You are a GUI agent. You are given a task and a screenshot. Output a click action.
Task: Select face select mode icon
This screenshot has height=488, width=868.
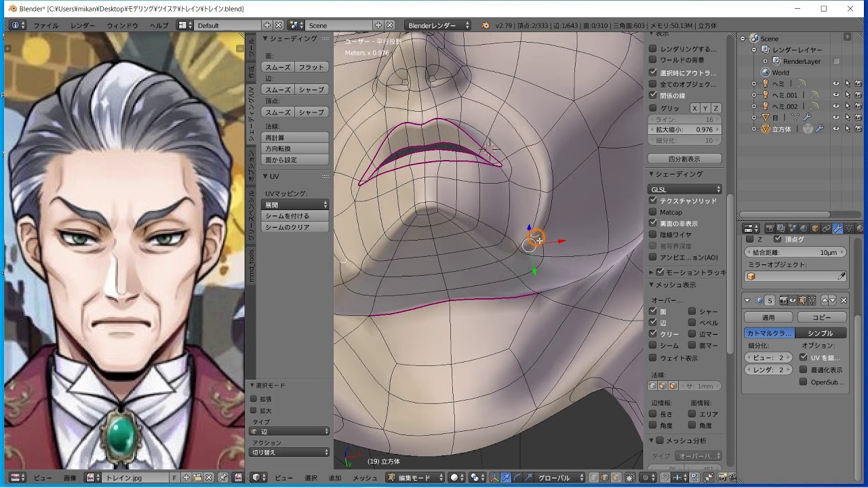pos(616,478)
